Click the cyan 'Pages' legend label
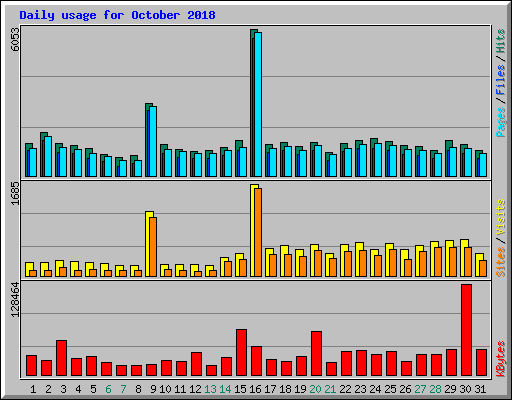Viewport: 512px width, 400px height. (501, 122)
